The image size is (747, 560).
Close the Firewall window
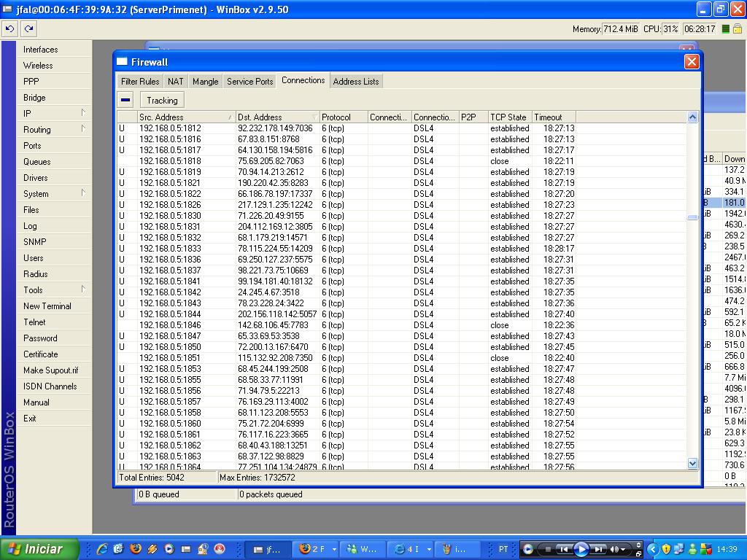tap(692, 62)
